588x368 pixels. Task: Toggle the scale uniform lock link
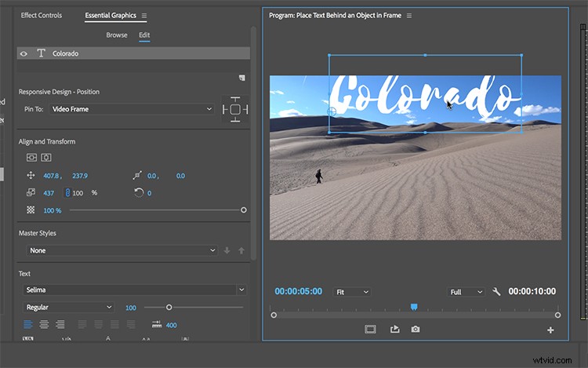[x=67, y=193]
